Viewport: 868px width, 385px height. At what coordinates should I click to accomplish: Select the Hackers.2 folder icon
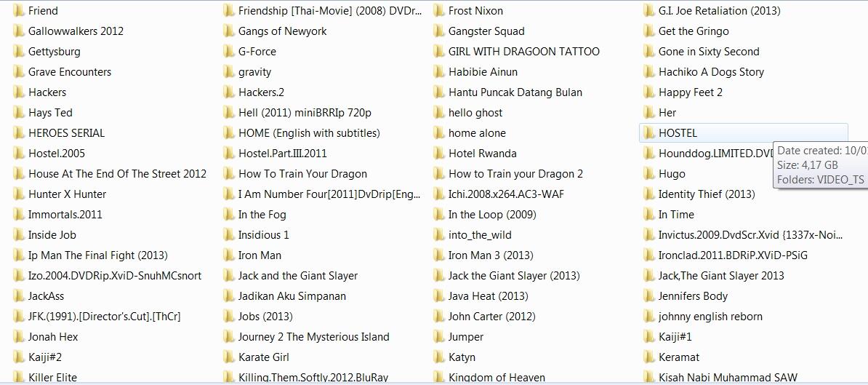click(x=228, y=92)
